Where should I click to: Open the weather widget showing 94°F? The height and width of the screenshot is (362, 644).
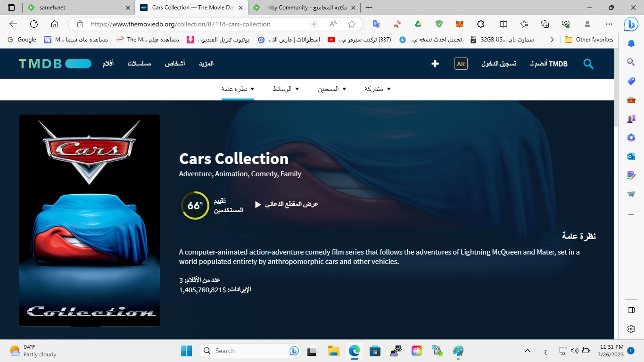[x=33, y=351]
